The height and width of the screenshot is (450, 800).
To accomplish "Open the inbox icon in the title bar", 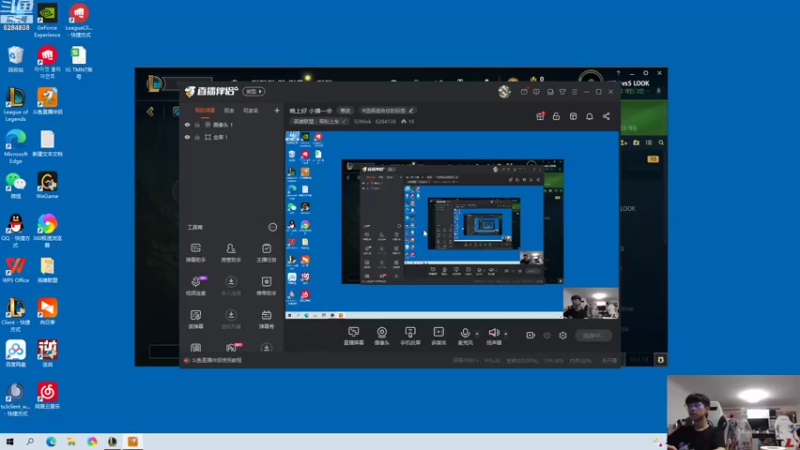I will click(x=550, y=92).
